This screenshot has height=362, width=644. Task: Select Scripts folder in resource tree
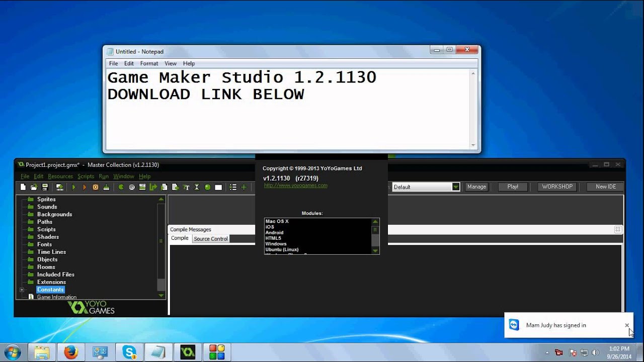pyautogui.click(x=46, y=229)
